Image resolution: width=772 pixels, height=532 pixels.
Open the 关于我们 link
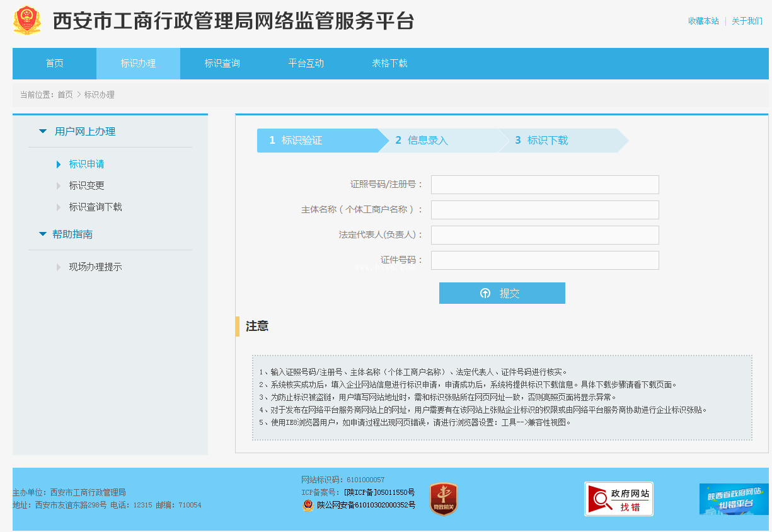click(x=747, y=21)
